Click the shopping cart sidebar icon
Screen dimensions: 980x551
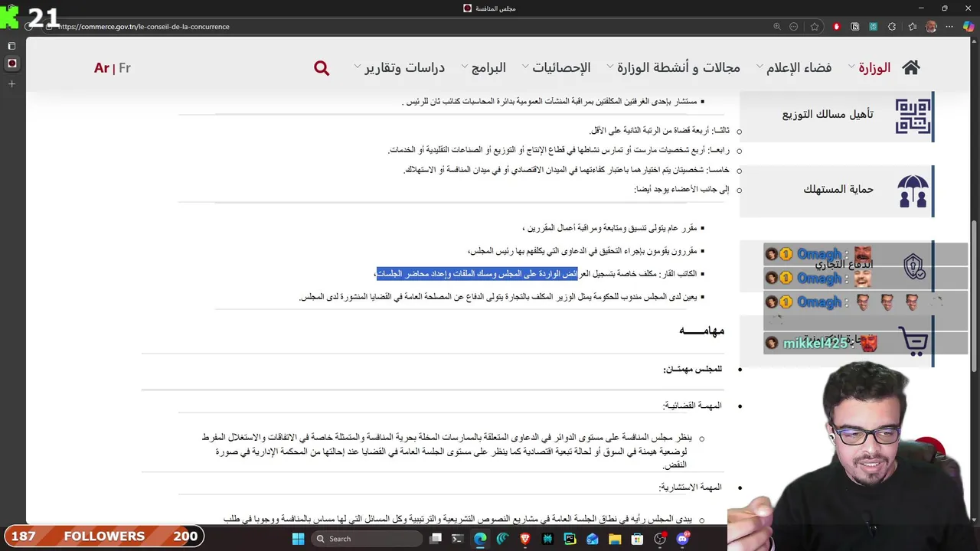click(x=913, y=341)
